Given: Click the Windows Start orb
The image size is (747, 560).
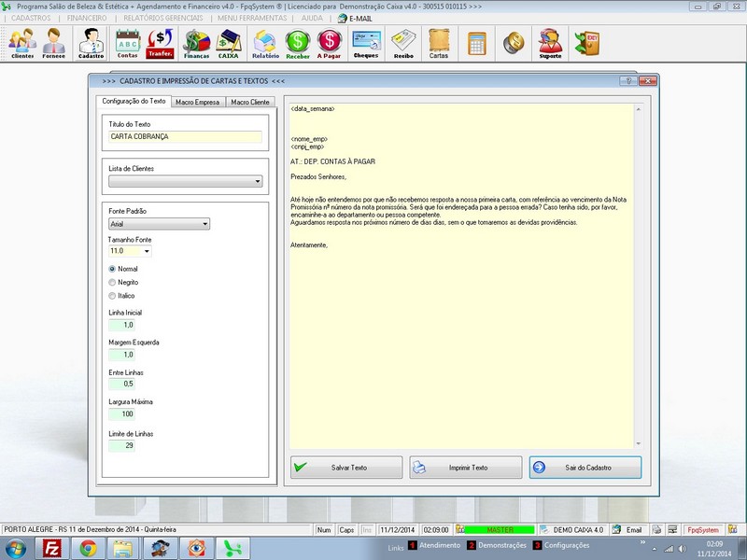Looking at the screenshot, I should click(16, 549).
